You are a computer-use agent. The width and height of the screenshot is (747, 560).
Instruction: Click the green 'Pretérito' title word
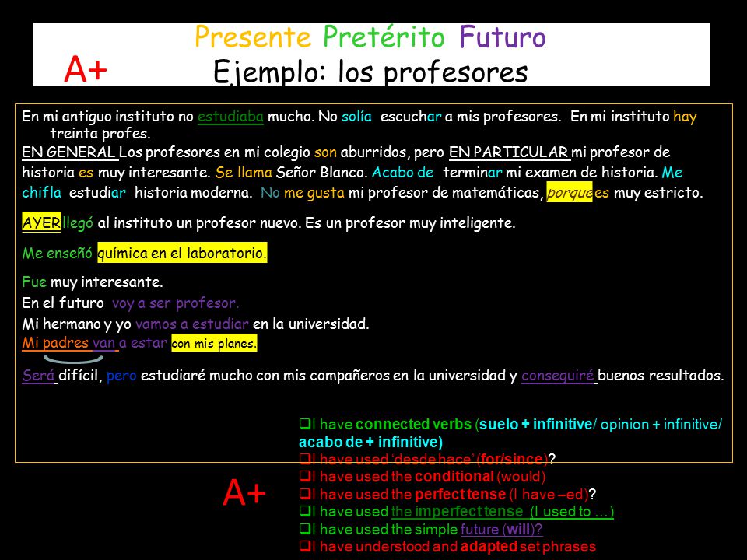pyautogui.click(x=384, y=37)
